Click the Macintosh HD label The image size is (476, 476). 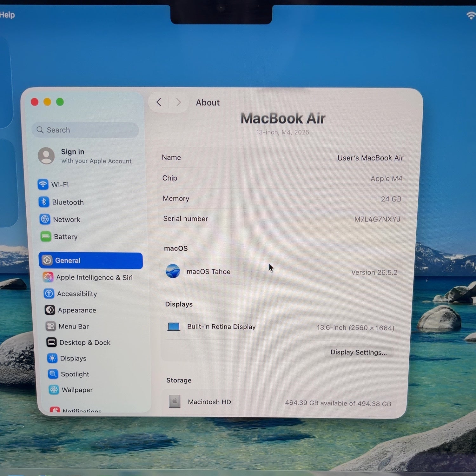click(x=209, y=402)
